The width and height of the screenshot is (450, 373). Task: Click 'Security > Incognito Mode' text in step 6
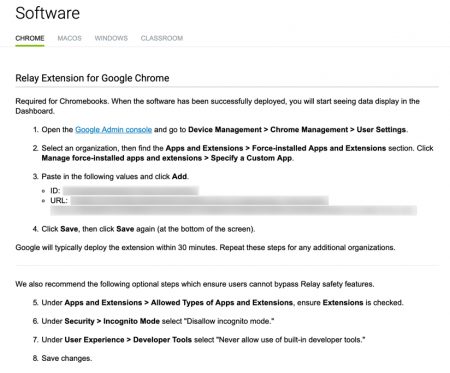pos(112,321)
